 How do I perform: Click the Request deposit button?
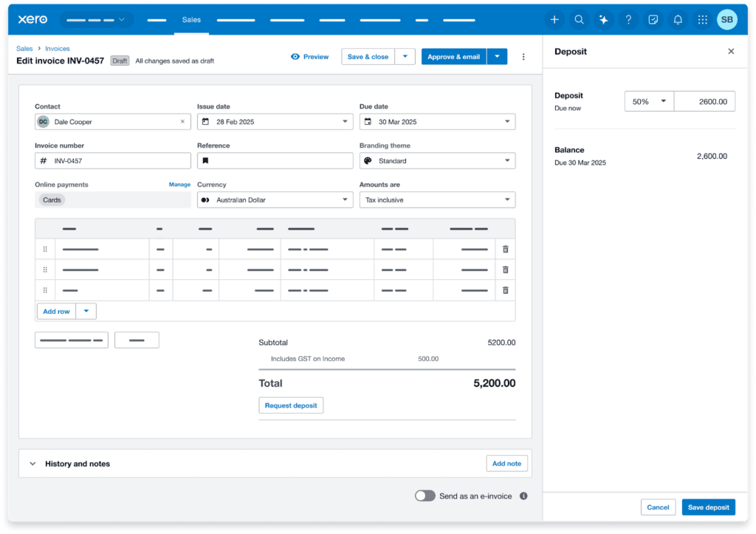(291, 405)
